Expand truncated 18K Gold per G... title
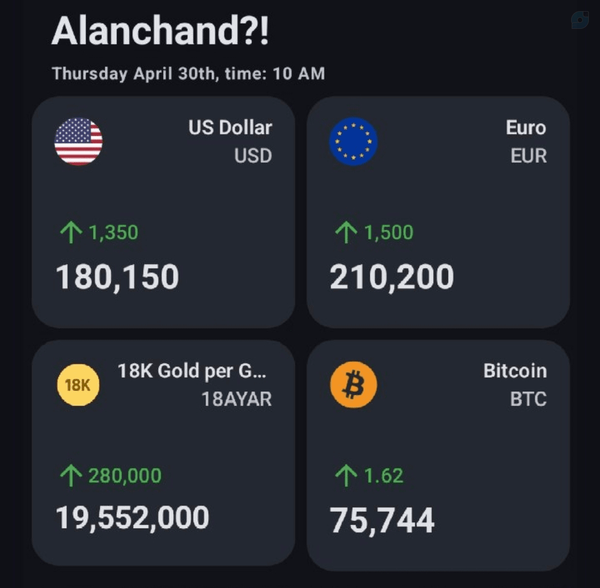This screenshot has height=588, width=600. [x=192, y=371]
